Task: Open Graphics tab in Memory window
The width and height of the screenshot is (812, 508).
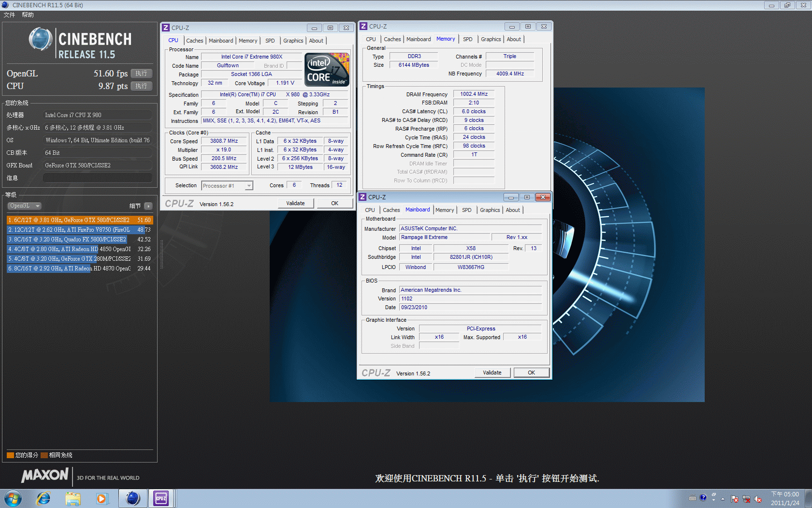Action: point(491,39)
